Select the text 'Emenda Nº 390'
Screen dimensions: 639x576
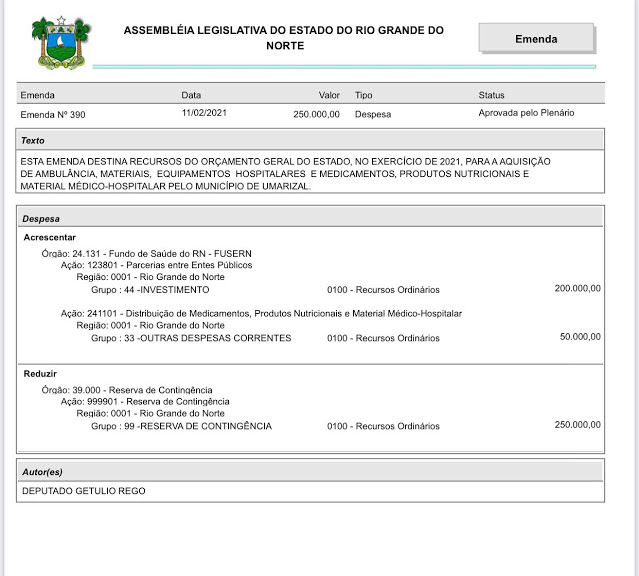(x=53, y=115)
